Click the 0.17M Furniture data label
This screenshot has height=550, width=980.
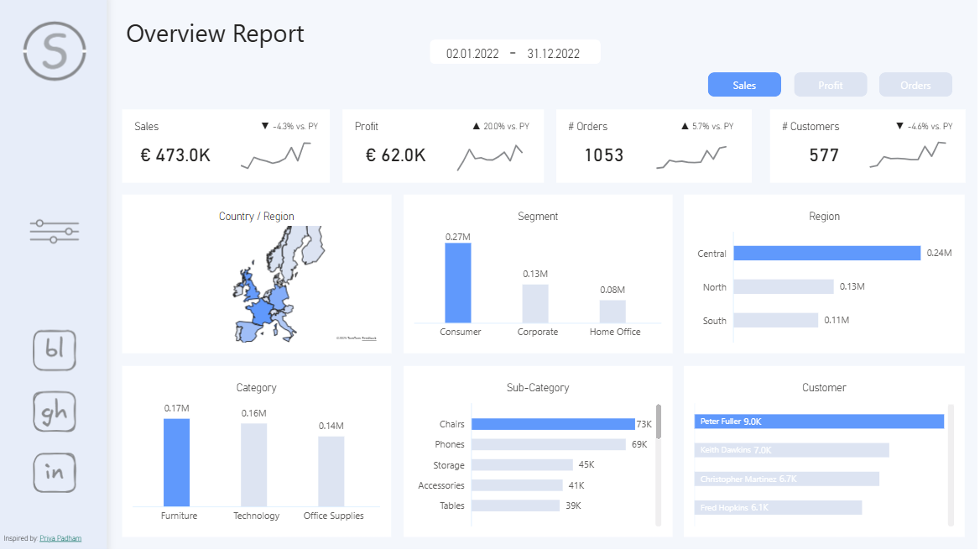point(177,409)
